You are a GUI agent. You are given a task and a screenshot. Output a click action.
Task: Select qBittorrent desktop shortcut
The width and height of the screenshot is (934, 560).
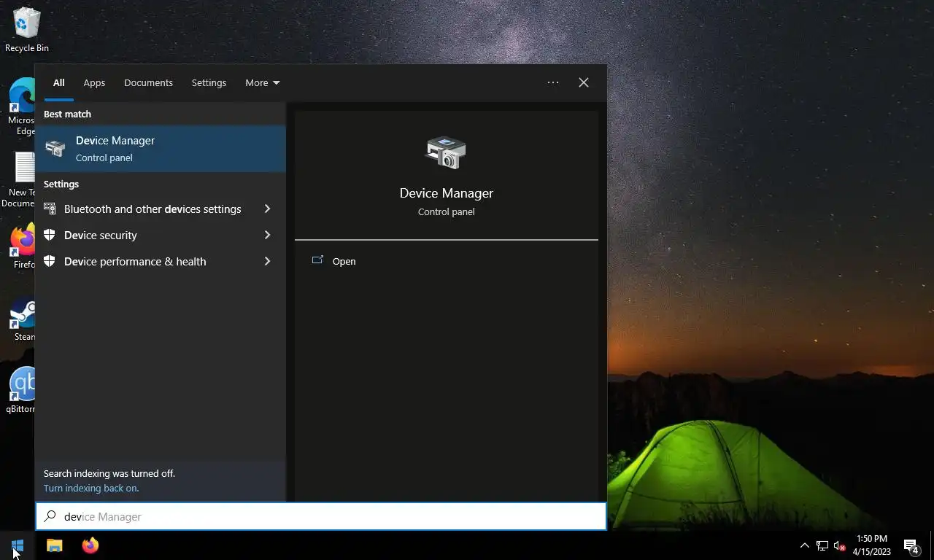coord(22,391)
